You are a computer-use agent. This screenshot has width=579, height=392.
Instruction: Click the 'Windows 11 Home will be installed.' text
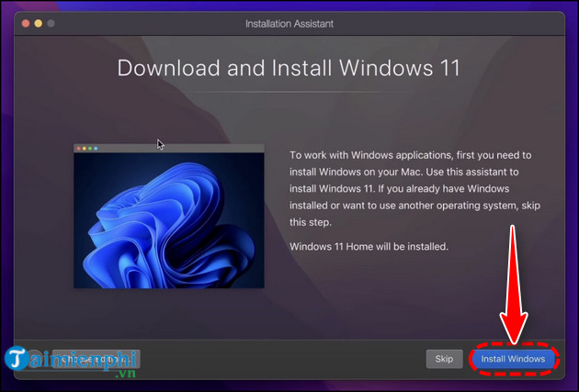click(x=369, y=246)
